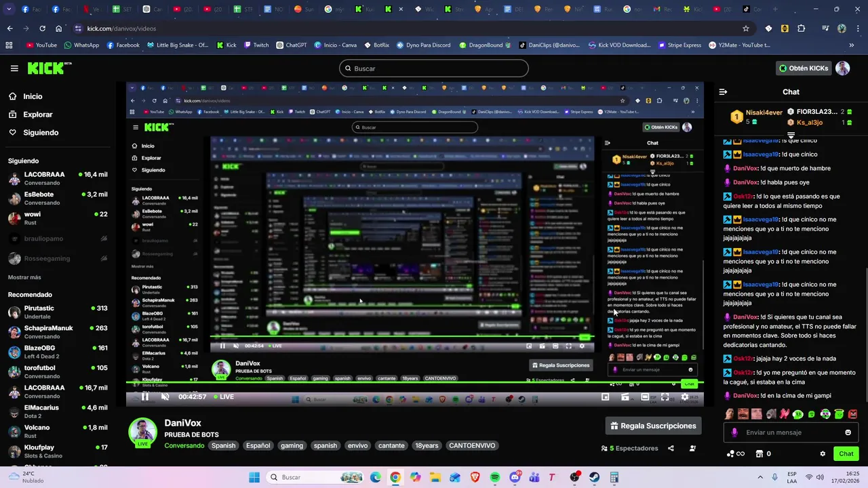The height and width of the screenshot is (488, 868).
Task: Select the Español tag
Action: [x=258, y=445]
